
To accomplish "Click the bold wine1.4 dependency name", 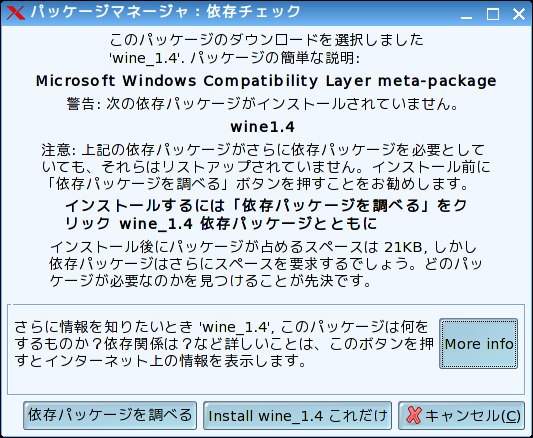I will (262, 127).
